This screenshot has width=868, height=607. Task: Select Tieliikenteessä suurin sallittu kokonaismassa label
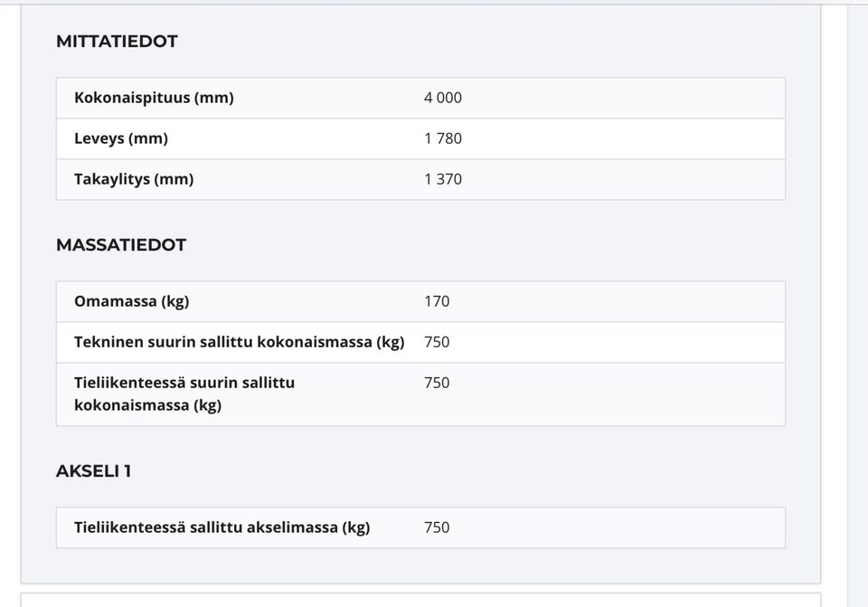(184, 394)
